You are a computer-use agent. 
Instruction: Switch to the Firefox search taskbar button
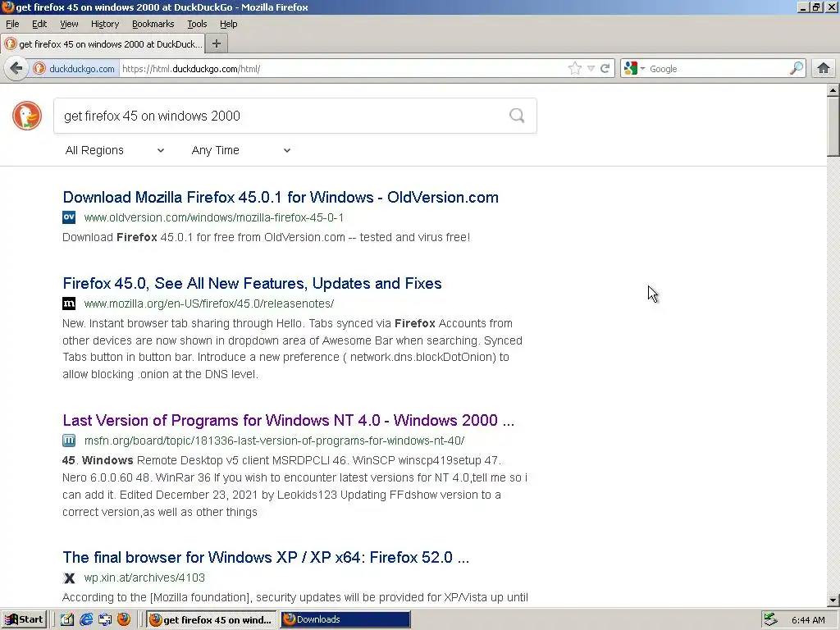coord(211,620)
